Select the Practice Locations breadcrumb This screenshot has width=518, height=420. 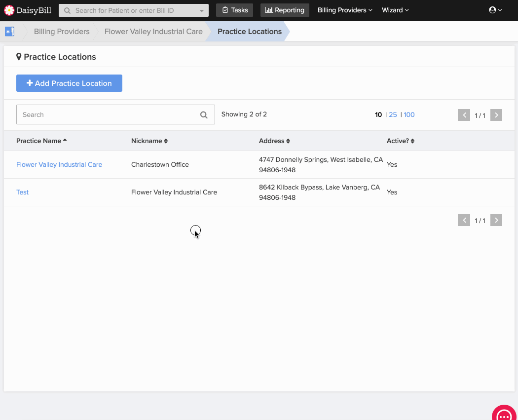[x=250, y=32]
